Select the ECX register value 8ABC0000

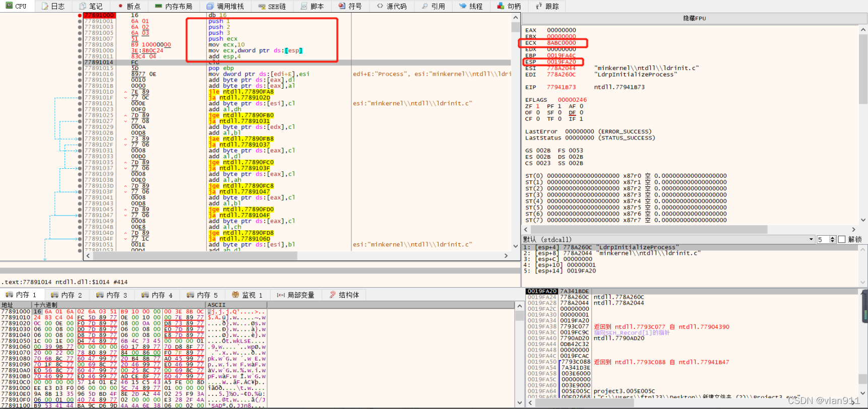point(562,43)
